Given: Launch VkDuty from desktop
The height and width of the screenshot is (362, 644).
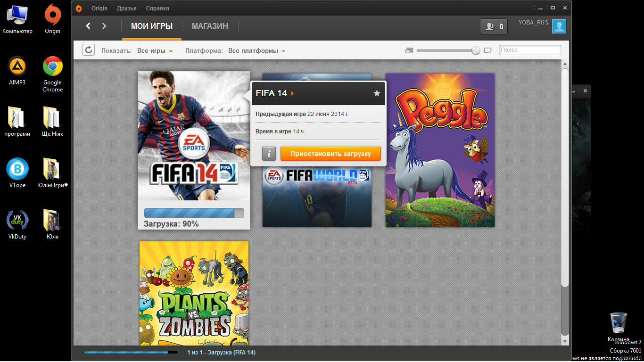Looking at the screenshot, I should coord(17,225).
